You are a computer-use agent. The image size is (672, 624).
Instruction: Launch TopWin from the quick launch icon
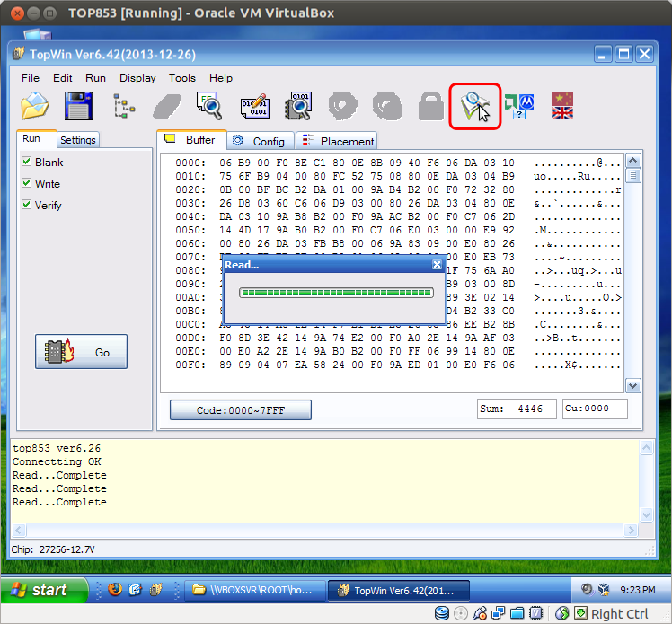(x=155, y=590)
